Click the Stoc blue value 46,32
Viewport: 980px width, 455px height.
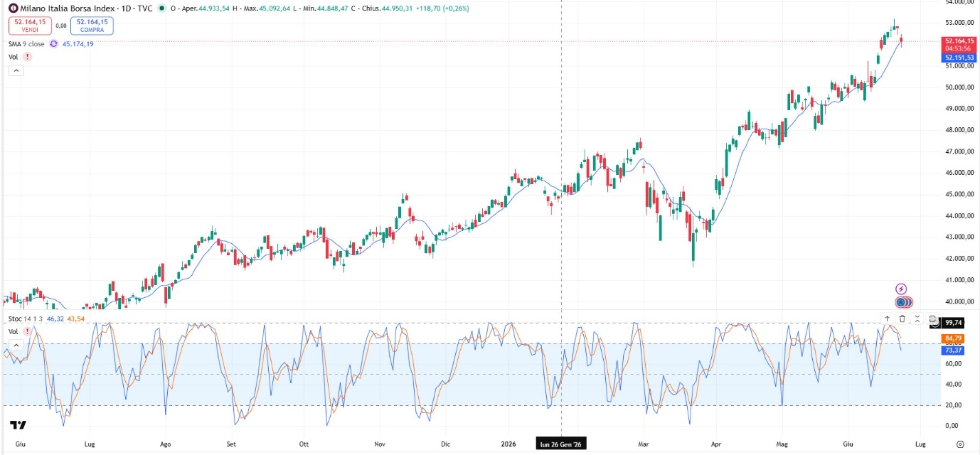coord(54,319)
